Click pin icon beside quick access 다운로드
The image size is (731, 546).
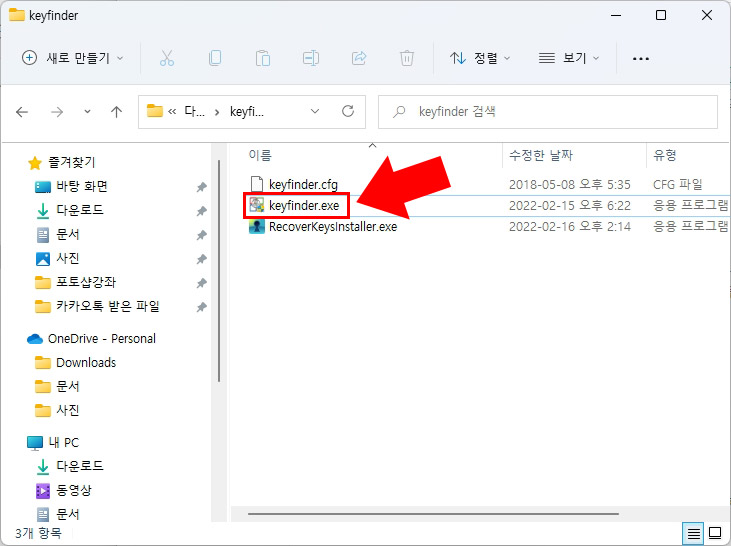(x=201, y=211)
